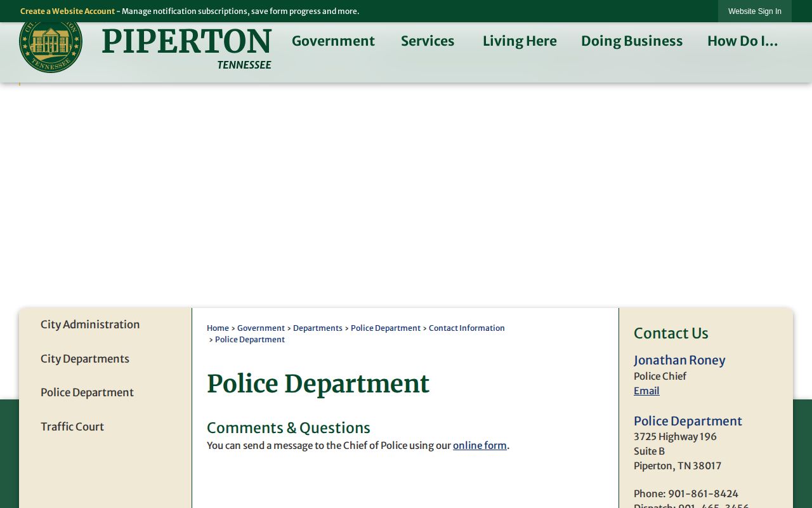
Task: Click the Create a Website Account link
Action: pyautogui.click(x=67, y=11)
